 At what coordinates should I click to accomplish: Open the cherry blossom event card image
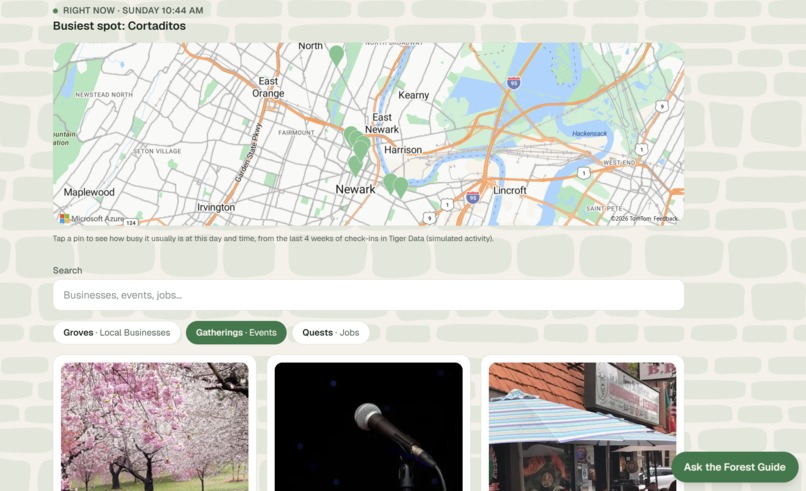pyautogui.click(x=155, y=427)
